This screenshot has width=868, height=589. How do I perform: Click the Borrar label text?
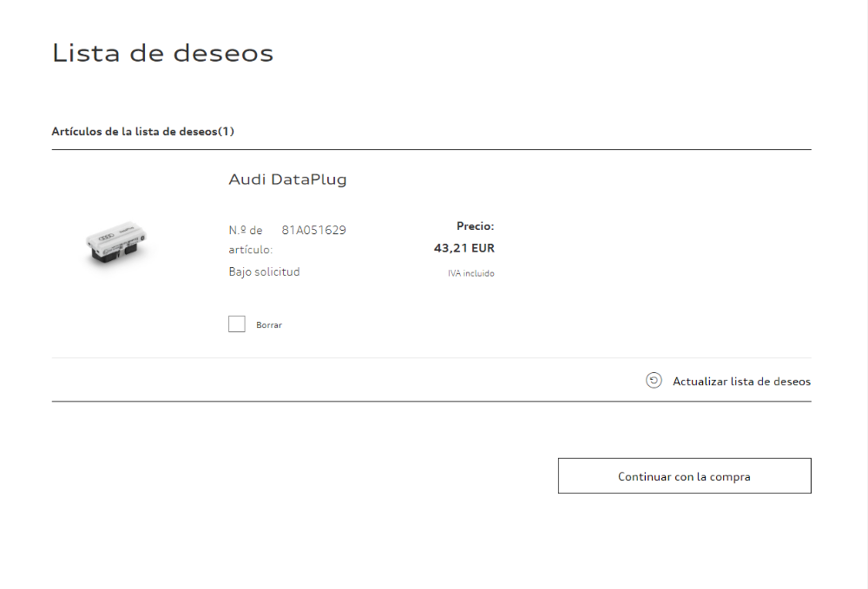coord(269,325)
